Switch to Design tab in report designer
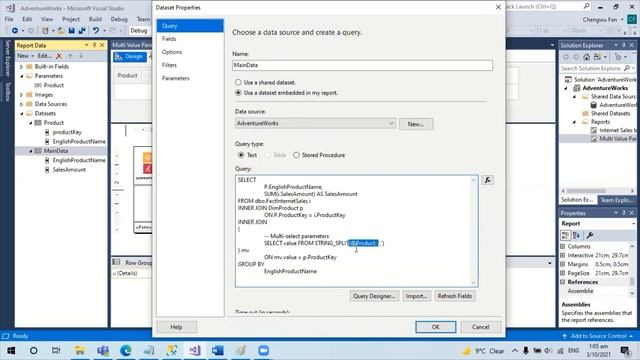This screenshot has width=640, height=360. click(x=129, y=57)
